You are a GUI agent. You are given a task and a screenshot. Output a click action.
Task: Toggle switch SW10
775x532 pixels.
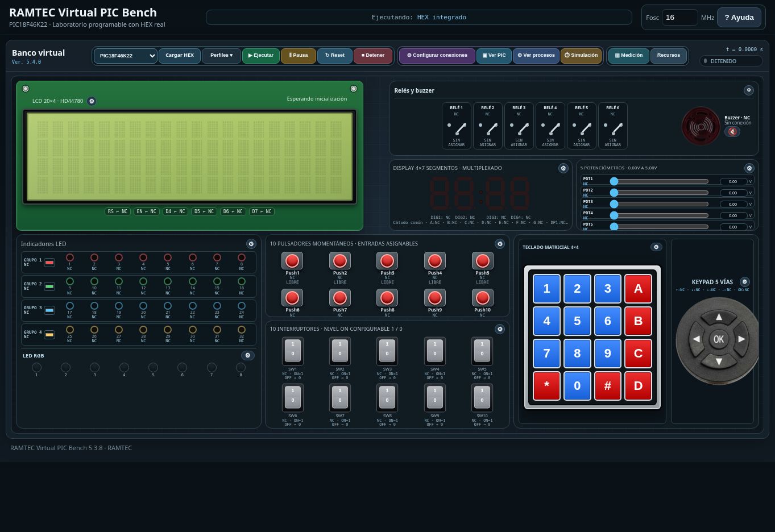click(x=482, y=398)
